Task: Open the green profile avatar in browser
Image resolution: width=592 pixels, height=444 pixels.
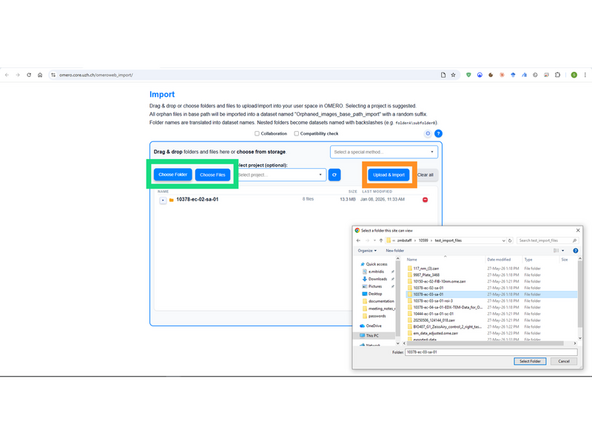Action: 574,75
